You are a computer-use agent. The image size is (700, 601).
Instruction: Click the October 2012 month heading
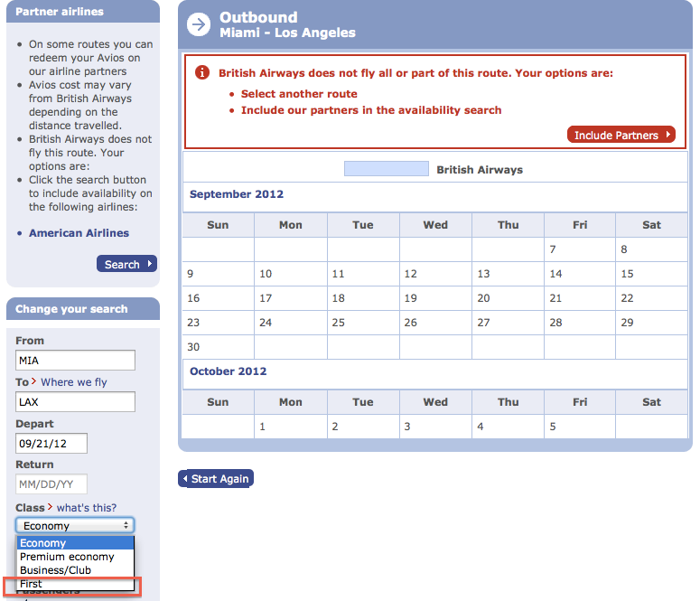(229, 371)
